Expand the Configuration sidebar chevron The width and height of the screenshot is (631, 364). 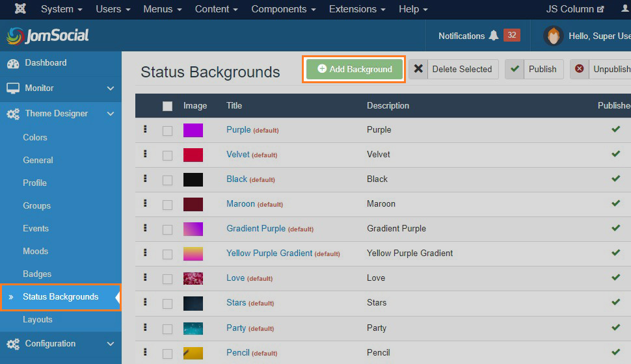[x=111, y=344]
